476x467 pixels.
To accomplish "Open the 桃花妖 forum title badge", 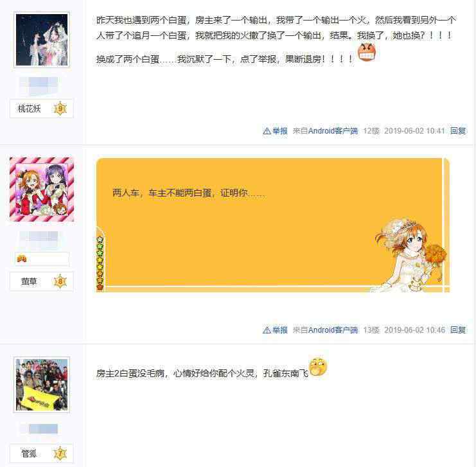I will tap(42, 109).
